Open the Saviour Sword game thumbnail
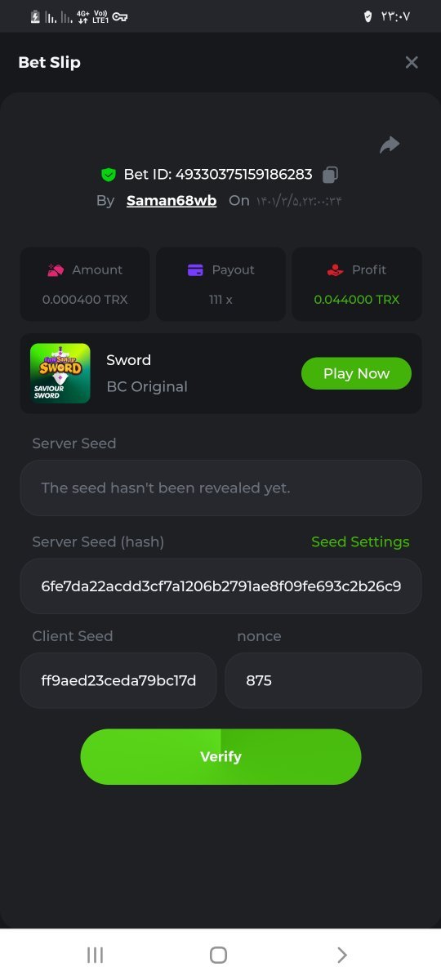The width and height of the screenshot is (441, 980). tap(60, 373)
